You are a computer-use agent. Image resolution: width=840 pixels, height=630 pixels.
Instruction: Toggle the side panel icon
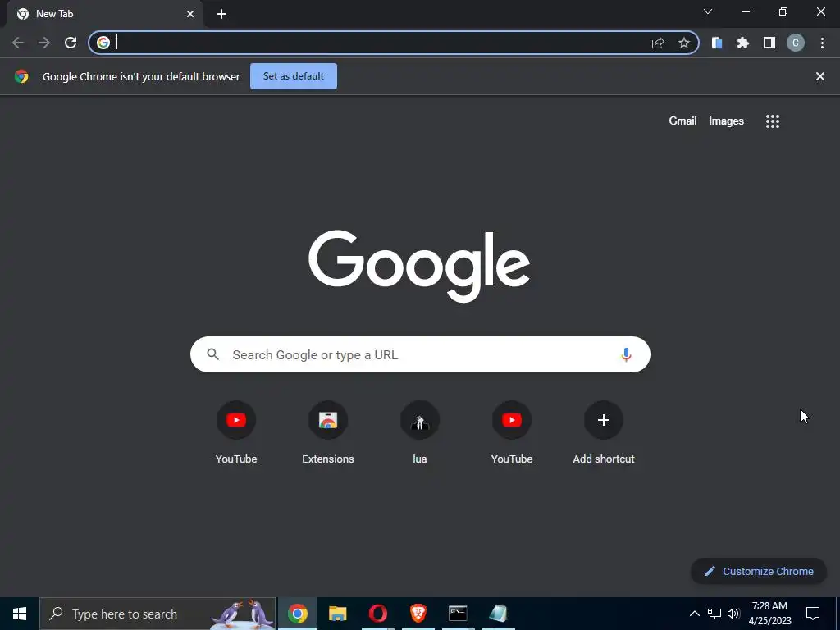[x=769, y=43]
